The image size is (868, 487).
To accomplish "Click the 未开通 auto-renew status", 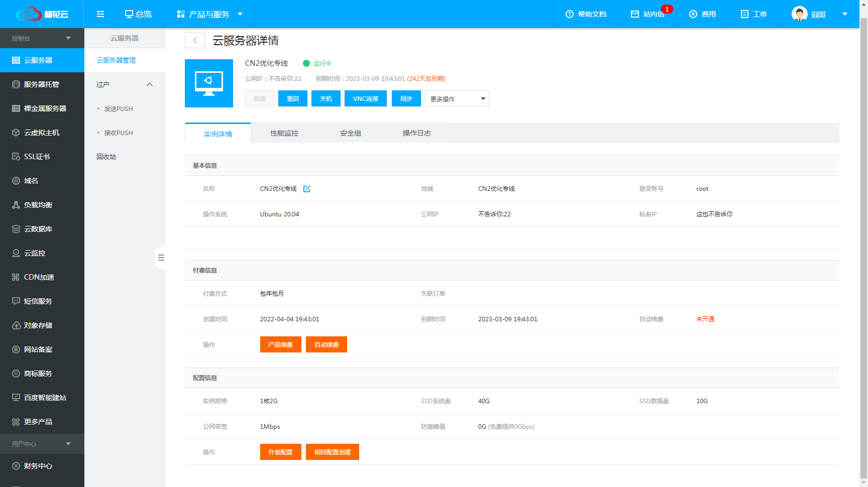I will [705, 319].
